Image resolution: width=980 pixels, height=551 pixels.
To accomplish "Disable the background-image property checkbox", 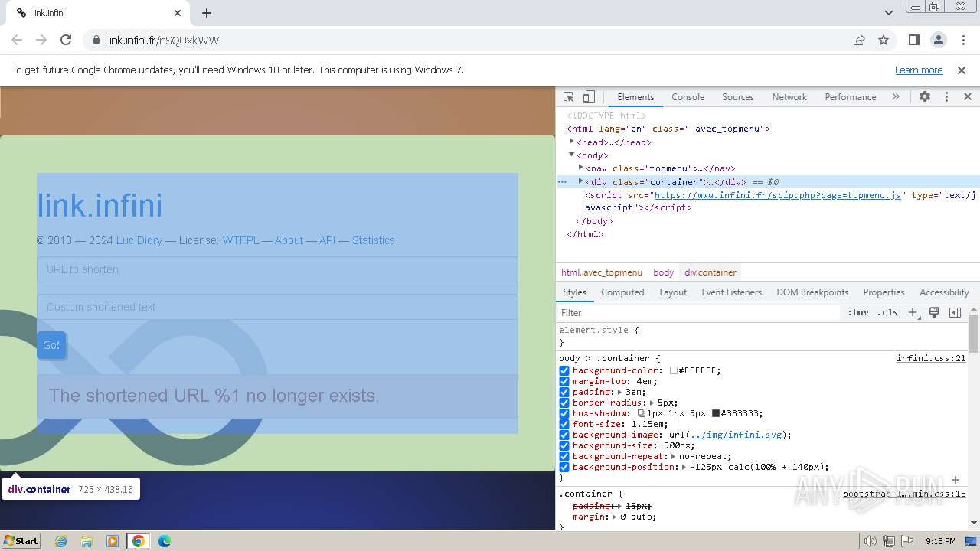I will coord(564,435).
